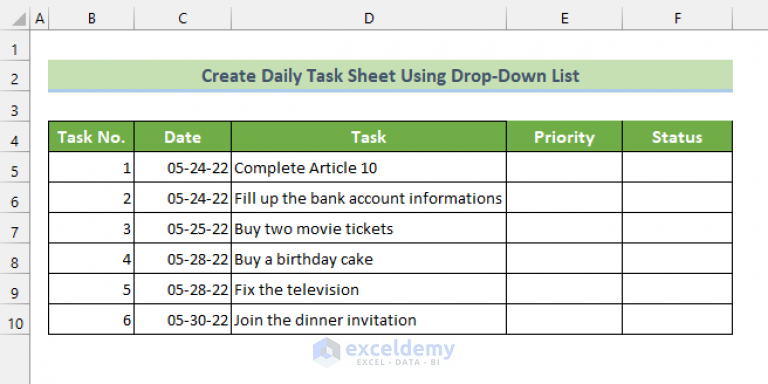
Task: Select row 10 header
Action: click(x=15, y=324)
